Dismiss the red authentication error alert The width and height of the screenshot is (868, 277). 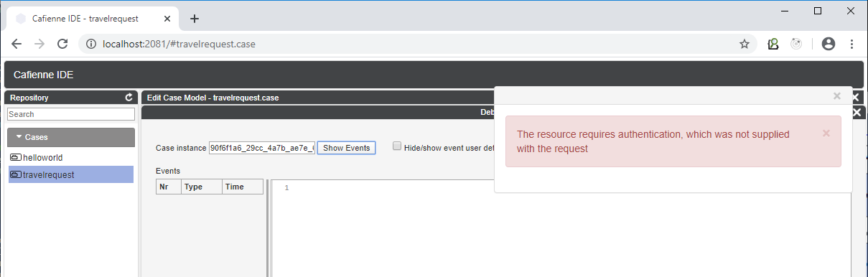[826, 133]
